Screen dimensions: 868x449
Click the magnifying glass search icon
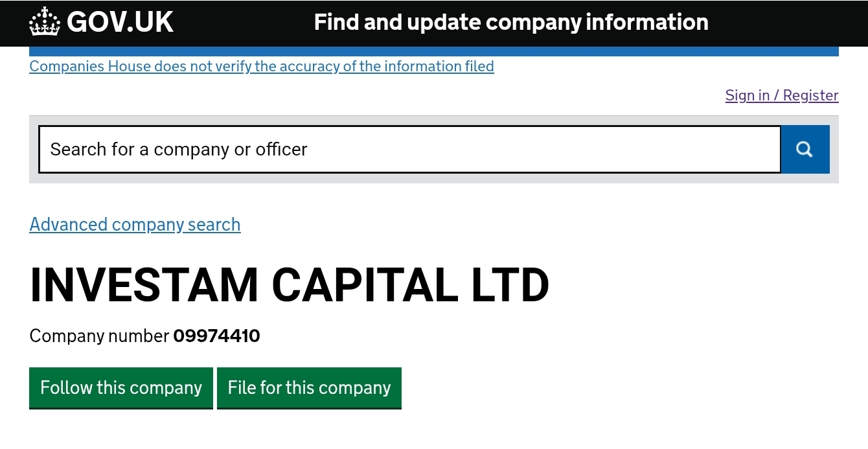pyautogui.click(x=805, y=149)
